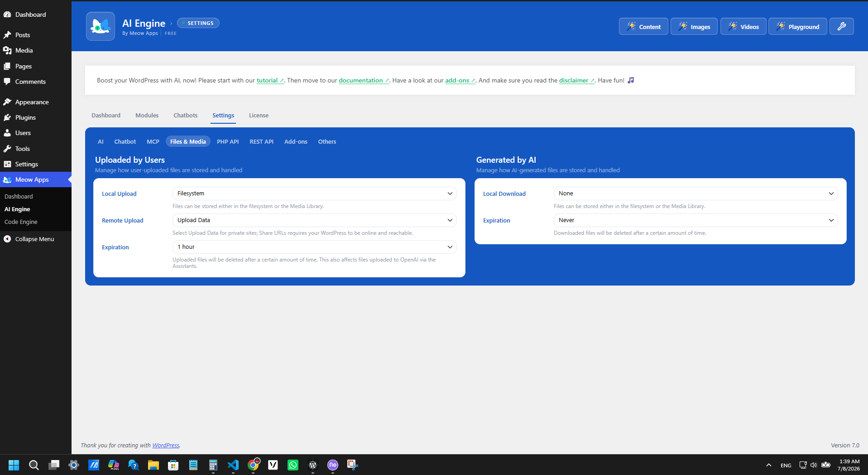Click the WordPress footer link
Image resolution: width=868 pixels, height=475 pixels.
tap(166, 446)
